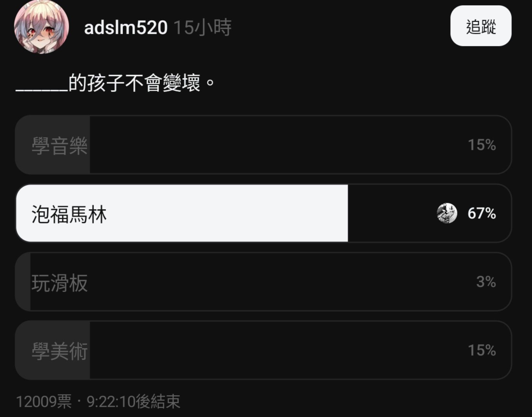This screenshot has width=532, height=417.
Task: Open the adslm520 username link
Action: coord(126,27)
